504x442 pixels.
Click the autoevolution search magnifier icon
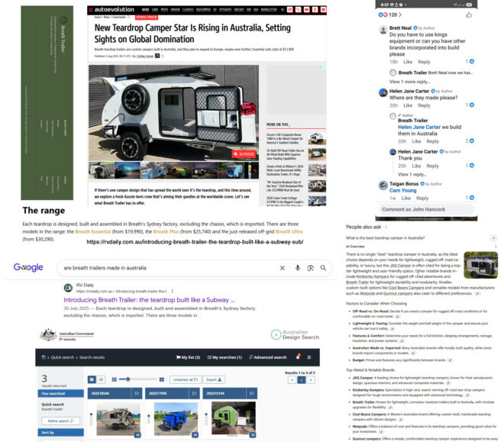coord(299,10)
